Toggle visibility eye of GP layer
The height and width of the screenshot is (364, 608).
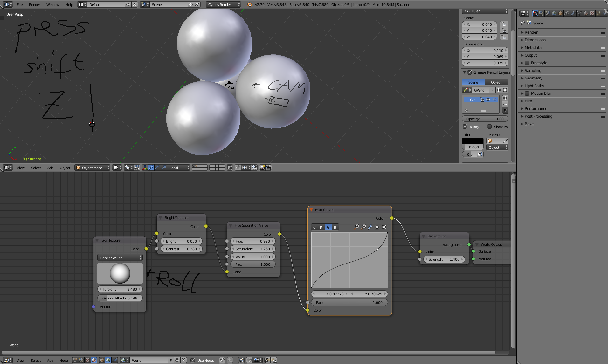pos(488,100)
